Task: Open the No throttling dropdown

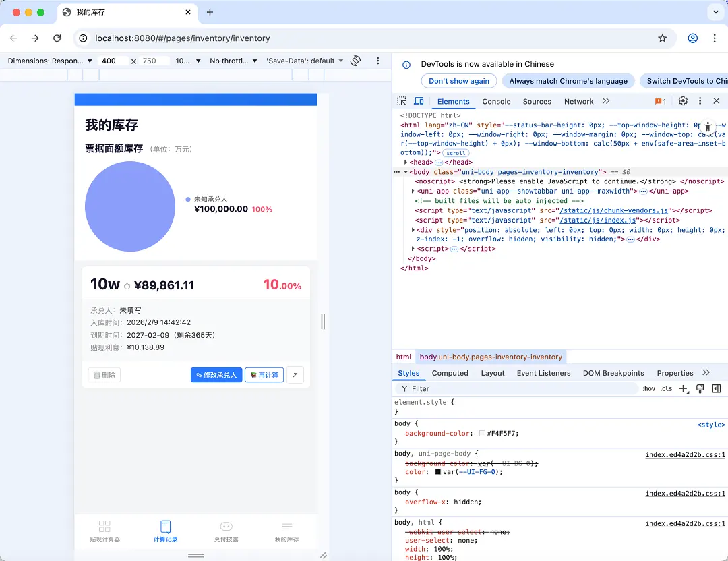Action: (233, 61)
